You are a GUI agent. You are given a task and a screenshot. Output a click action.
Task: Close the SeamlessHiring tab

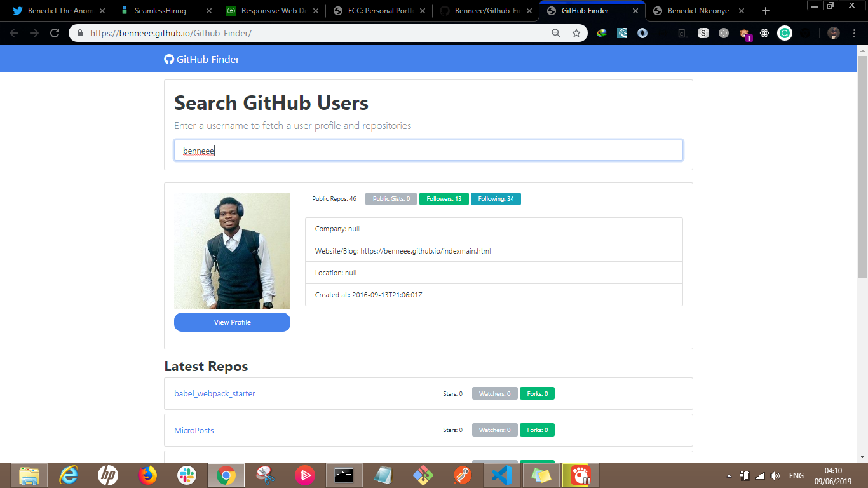coord(209,11)
